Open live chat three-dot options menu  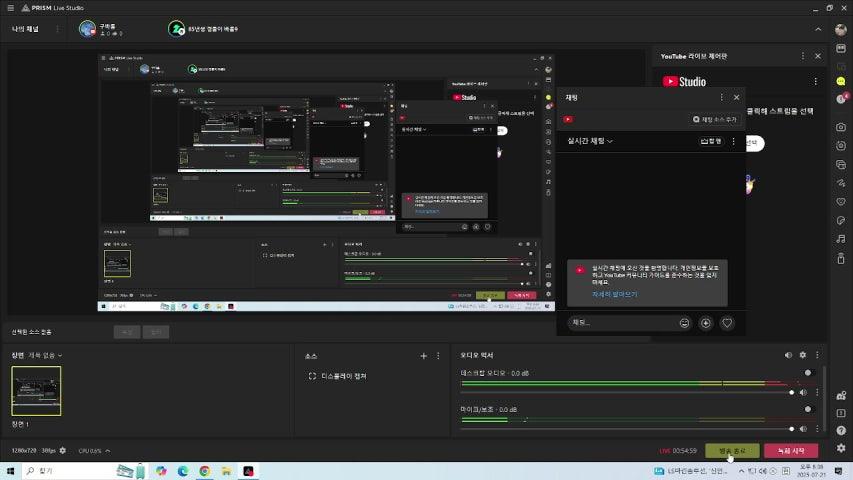[x=734, y=141]
